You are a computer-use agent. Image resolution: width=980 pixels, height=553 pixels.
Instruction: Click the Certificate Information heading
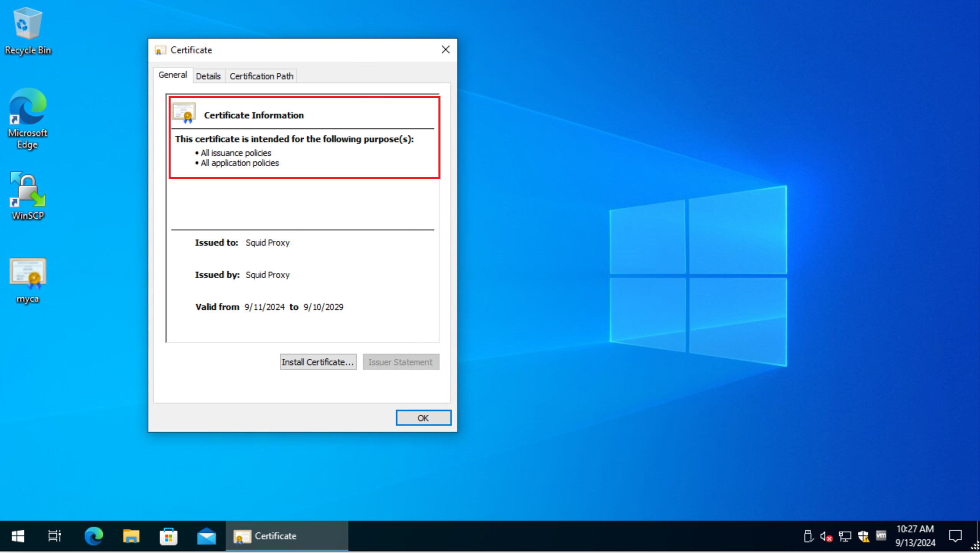coord(254,115)
